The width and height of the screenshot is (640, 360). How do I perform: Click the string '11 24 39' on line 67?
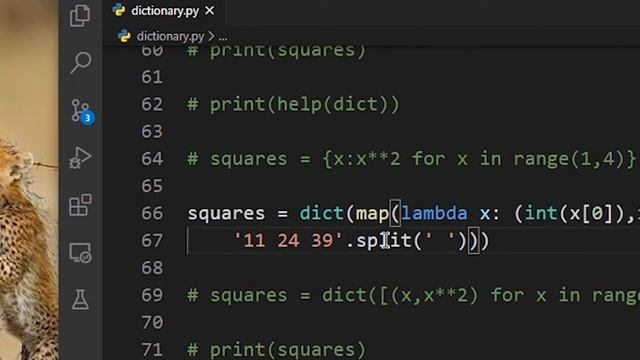pos(288,241)
